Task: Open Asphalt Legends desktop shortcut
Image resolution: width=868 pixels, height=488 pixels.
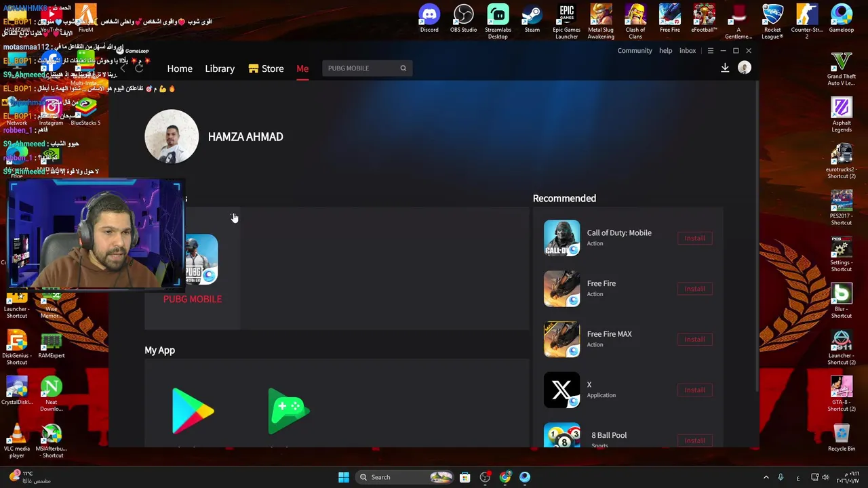Action: point(842,115)
